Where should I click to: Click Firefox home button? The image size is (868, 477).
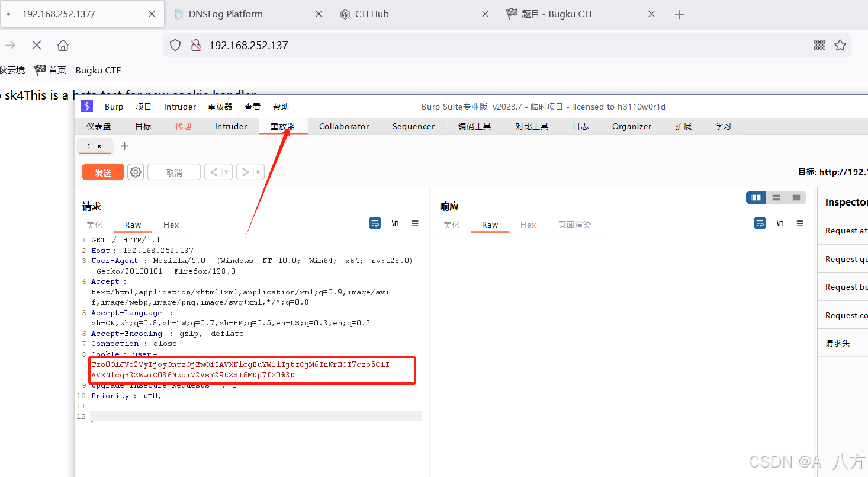point(63,45)
